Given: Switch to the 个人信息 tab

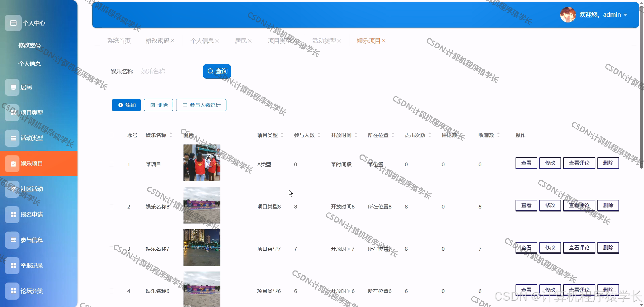Looking at the screenshot, I should coord(202,41).
